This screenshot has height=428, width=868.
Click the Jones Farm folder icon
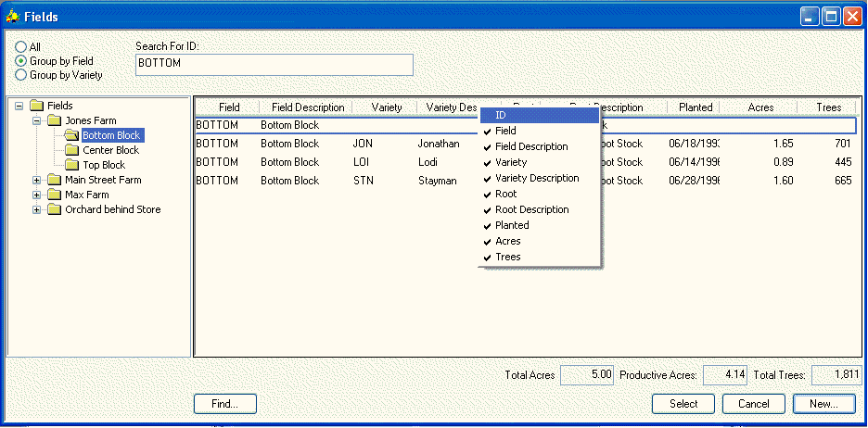click(x=54, y=120)
